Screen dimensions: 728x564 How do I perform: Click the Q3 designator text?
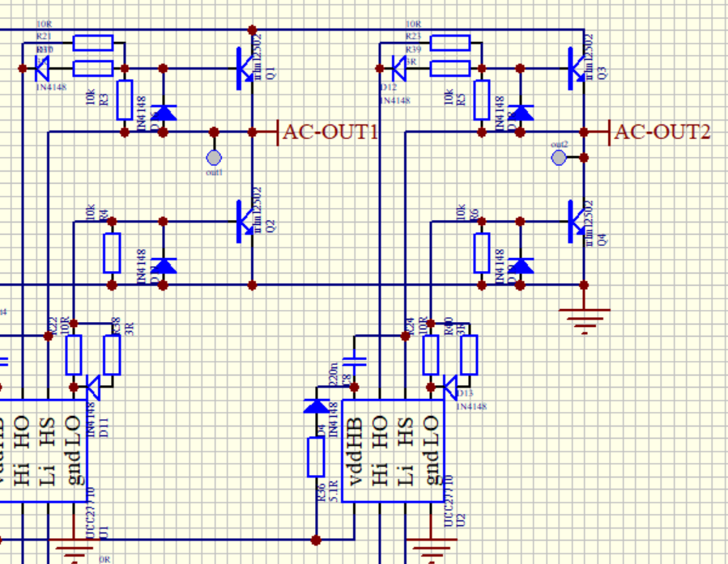602,74
